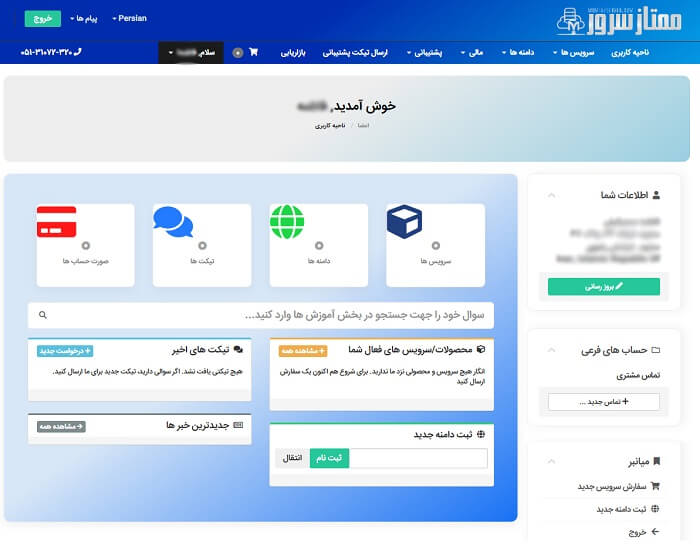700x551 pixels.
Task: Click gray مشاهده همه in news panel
Action: (61, 427)
